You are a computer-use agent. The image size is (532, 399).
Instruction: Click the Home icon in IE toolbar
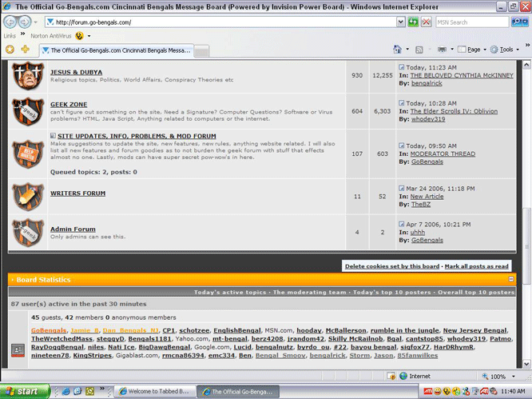pyautogui.click(x=398, y=50)
